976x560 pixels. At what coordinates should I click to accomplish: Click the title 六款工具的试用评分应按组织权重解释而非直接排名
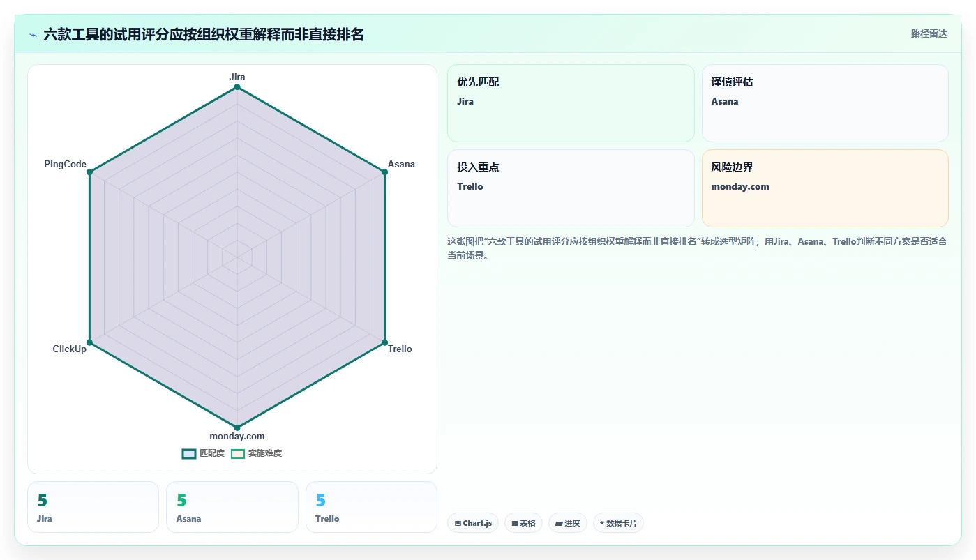pos(204,34)
